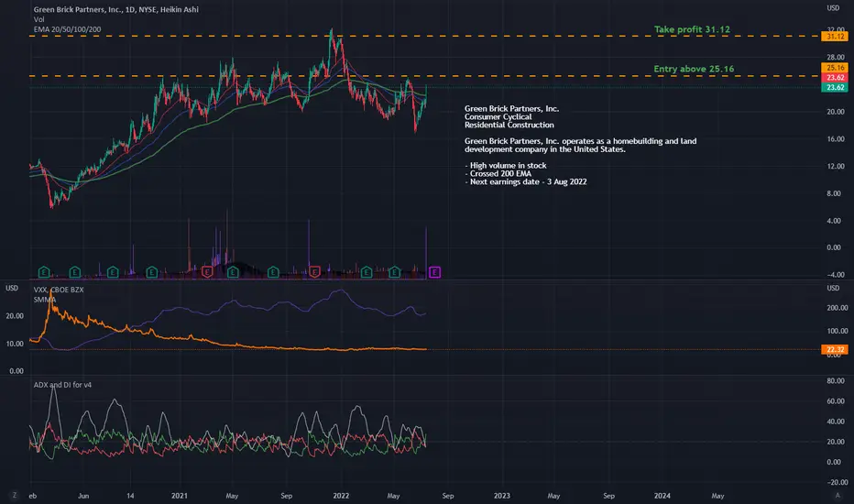Select the 'Entry above 25.16' annotation

[694, 69]
